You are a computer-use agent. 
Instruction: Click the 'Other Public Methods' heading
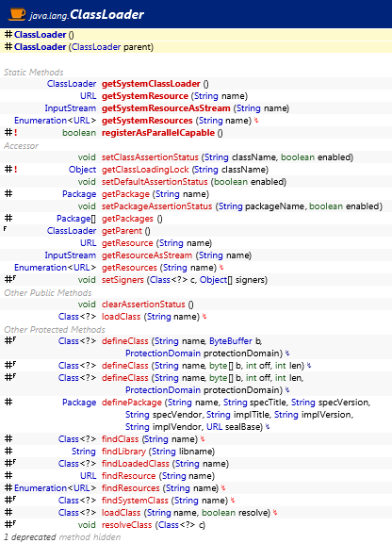(48, 293)
